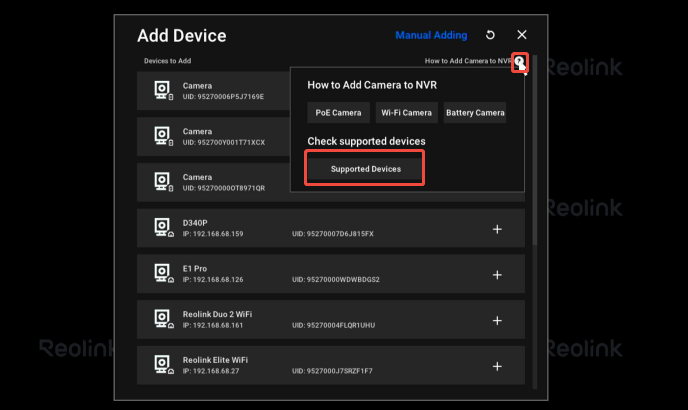The width and height of the screenshot is (688, 410).
Task: Click IP 192.168.68.126 text
Action: click(x=213, y=280)
